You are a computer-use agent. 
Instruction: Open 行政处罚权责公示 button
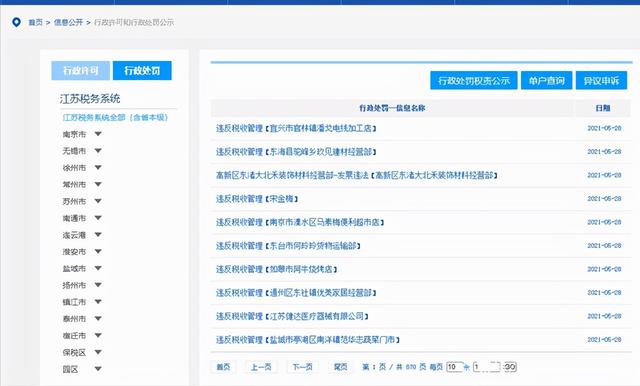(x=474, y=80)
